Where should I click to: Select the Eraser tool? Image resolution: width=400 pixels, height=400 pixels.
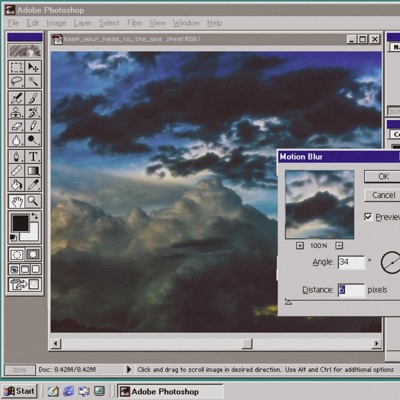click(16, 126)
